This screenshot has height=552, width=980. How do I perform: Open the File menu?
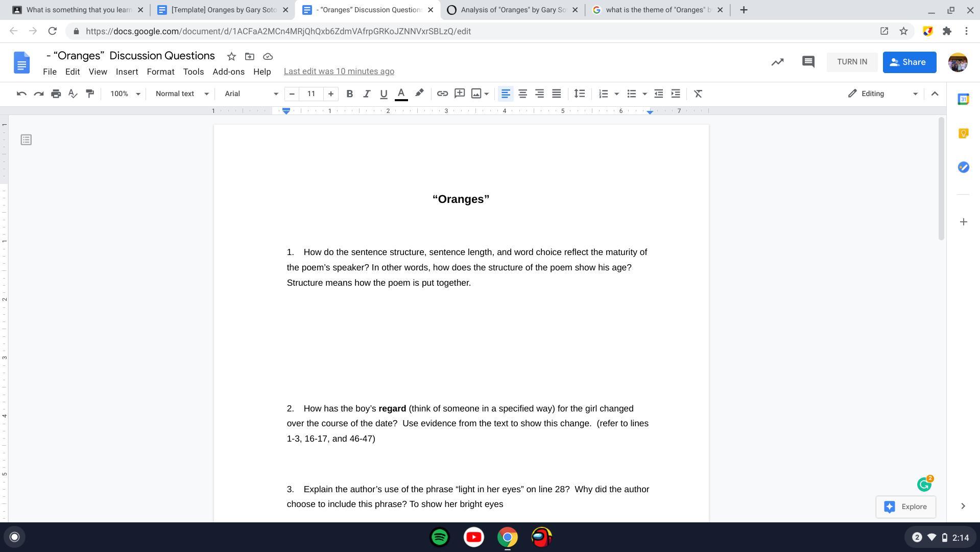click(50, 72)
